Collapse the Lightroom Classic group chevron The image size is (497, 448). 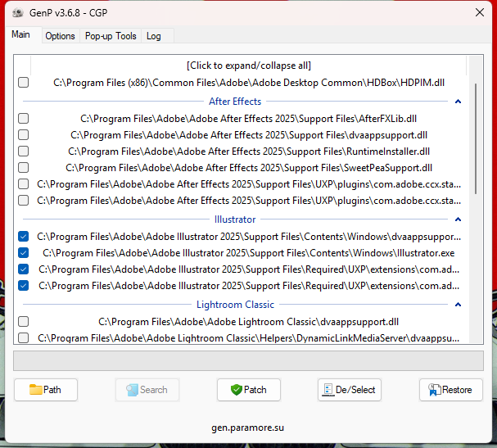(x=458, y=305)
